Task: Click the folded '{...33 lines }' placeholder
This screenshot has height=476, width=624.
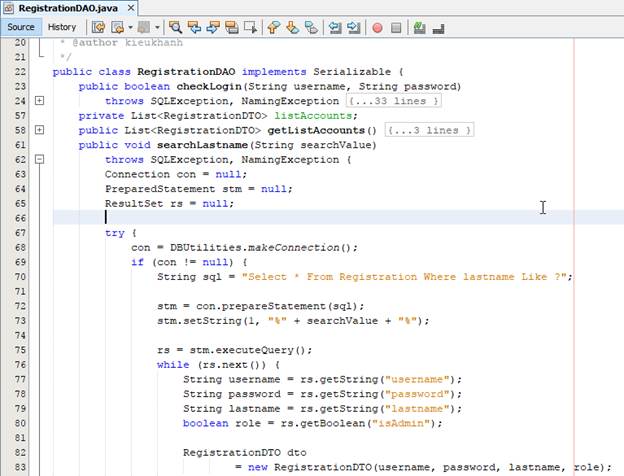Action: point(394,101)
